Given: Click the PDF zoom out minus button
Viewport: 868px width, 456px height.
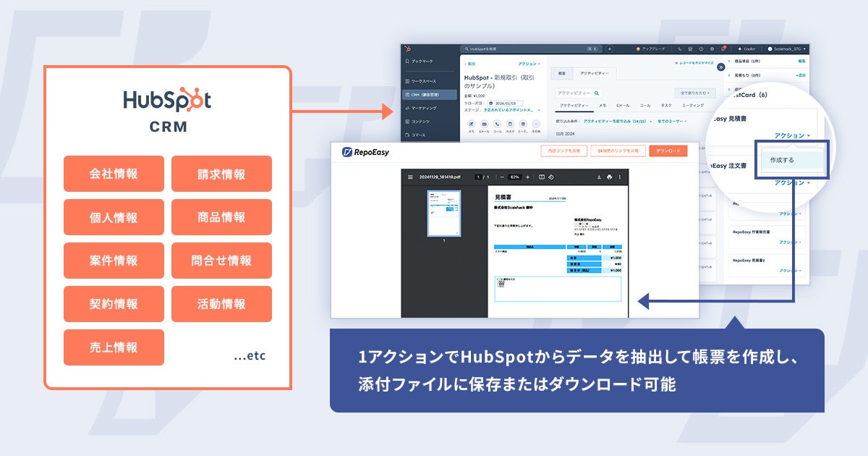Looking at the screenshot, I should point(502,177).
